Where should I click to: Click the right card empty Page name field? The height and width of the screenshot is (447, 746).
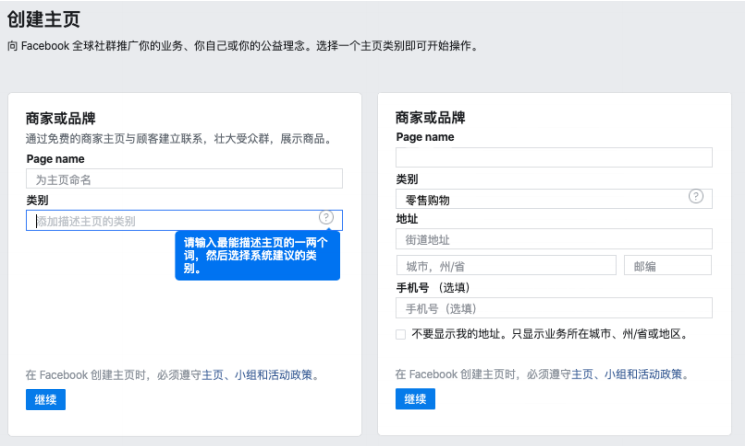(554, 157)
